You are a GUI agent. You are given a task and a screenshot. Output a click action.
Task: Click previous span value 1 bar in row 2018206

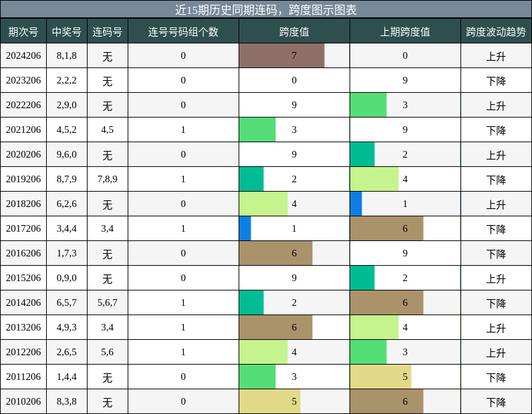356,204
